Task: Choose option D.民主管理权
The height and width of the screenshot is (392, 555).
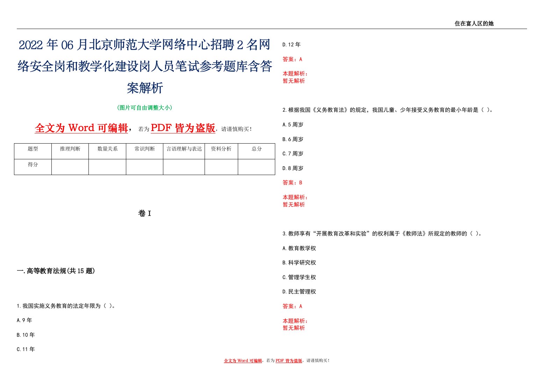Action: 299,291
